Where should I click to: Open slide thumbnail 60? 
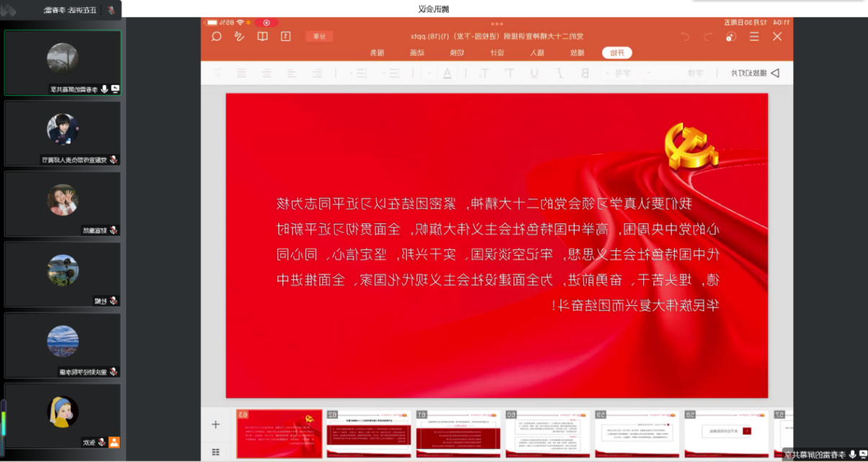pyautogui.click(x=547, y=434)
